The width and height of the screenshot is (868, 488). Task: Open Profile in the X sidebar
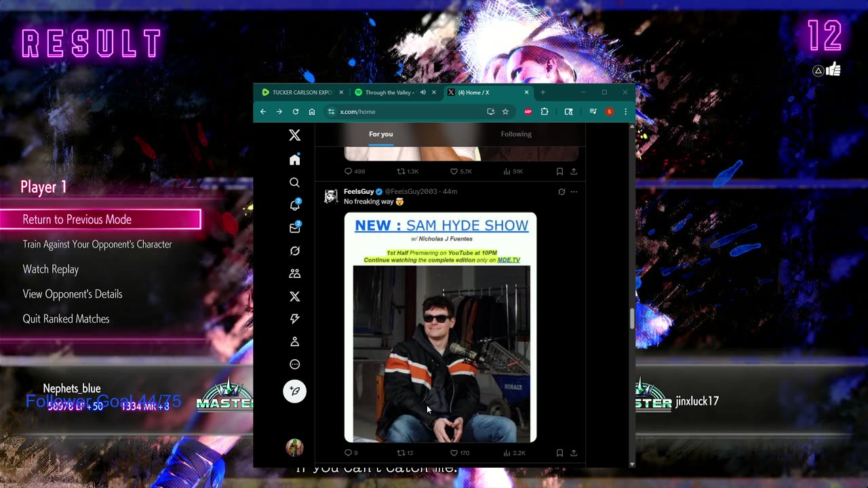pyautogui.click(x=294, y=342)
